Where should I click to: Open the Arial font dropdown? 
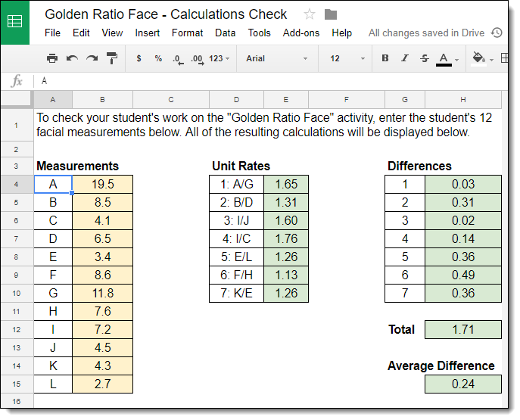coord(277,58)
